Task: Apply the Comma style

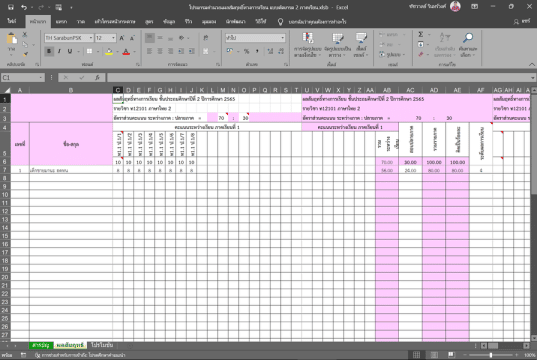Action: point(257,51)
